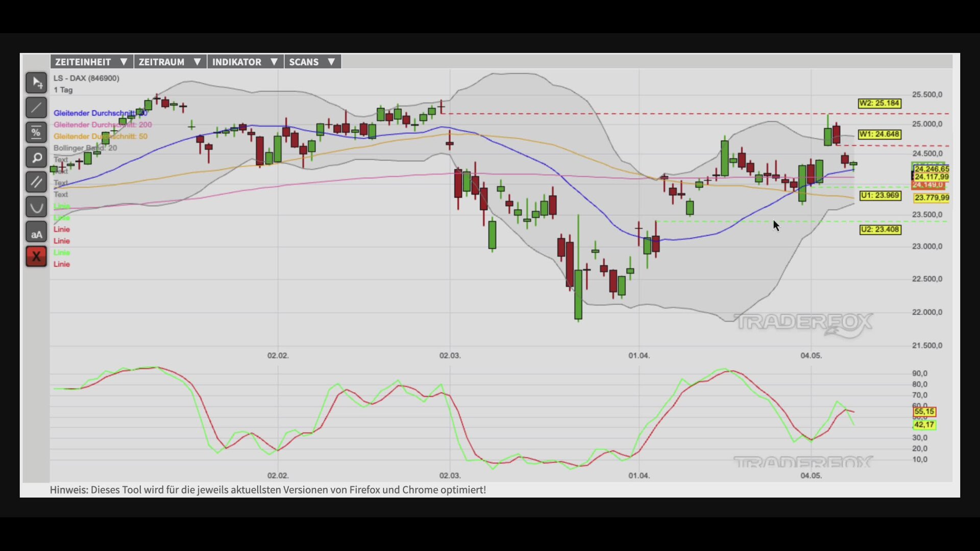
Task: Click the U1: 23.969 support label
Action: pos(880,195)
